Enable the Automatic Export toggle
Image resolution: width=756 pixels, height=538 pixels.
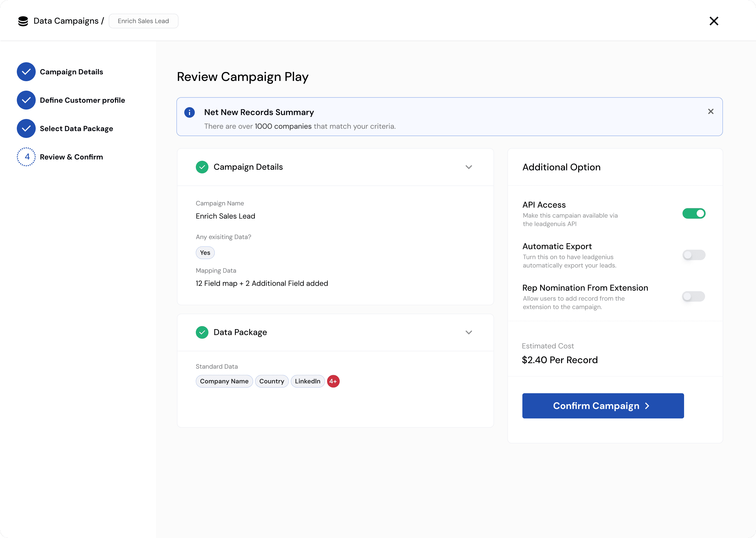694,255
